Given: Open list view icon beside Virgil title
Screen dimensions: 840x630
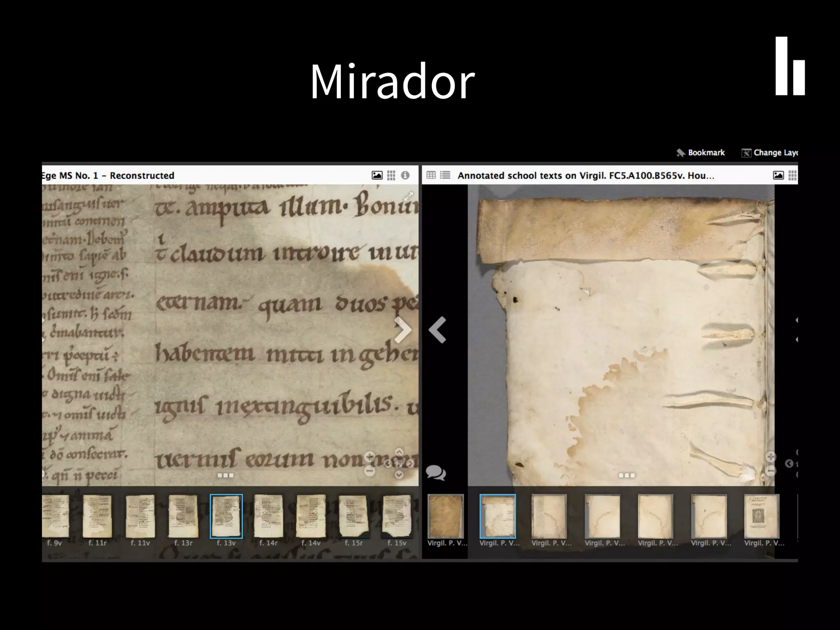Looking at the screenshot, I should coord(445,176).
